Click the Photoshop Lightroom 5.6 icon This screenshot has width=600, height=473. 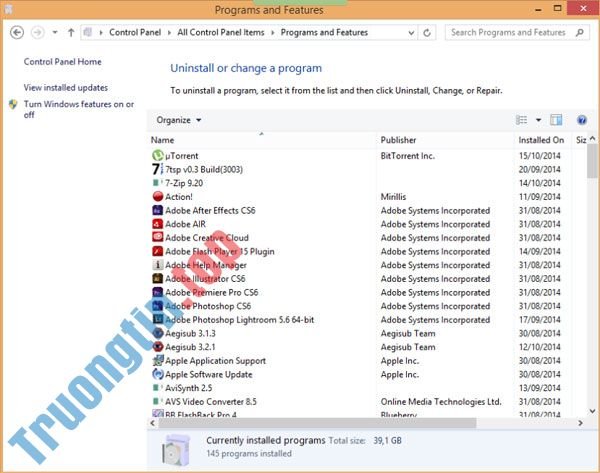pyautogui.click(x=158, y=319)
